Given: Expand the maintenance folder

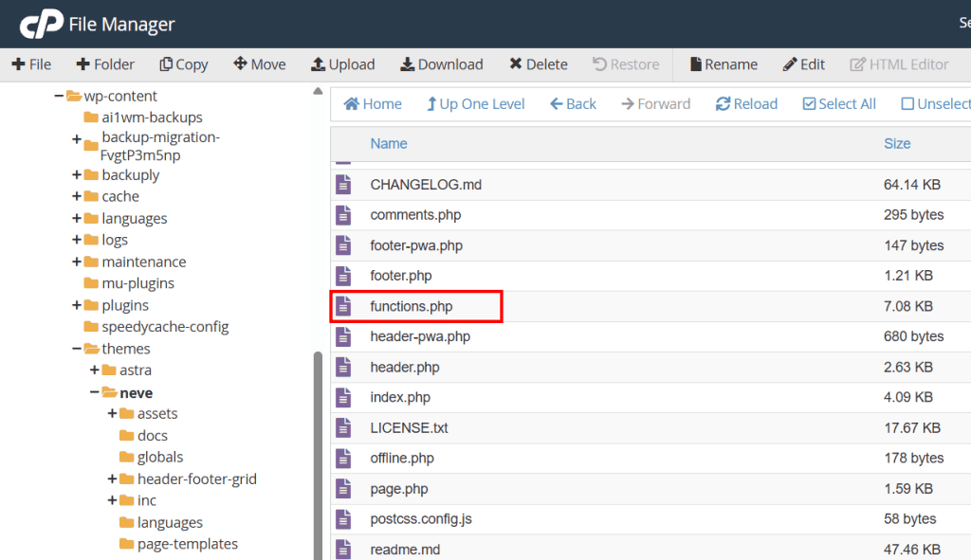Looking at the screenshot, I should click(x=77, y=262).
